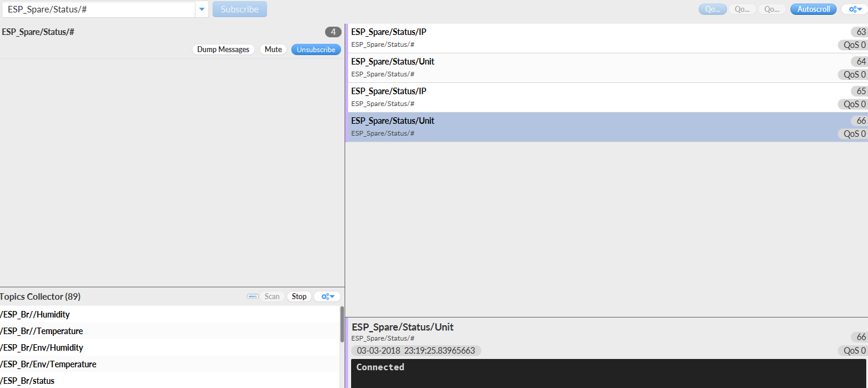Viewport: 868px width, 388px height.
Task: Click the Topics Collector scrollbar
Action: (x=343, y=338)
